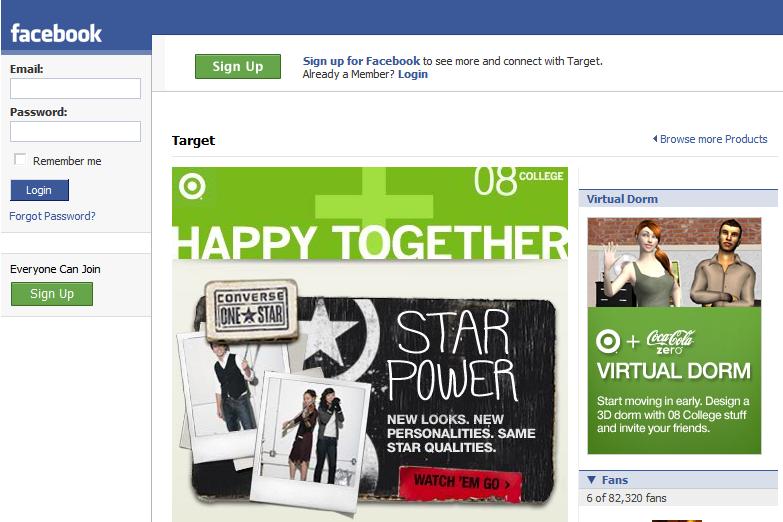Click the facebook logo
Screen dimensions: 783x522
pos(56,33)
